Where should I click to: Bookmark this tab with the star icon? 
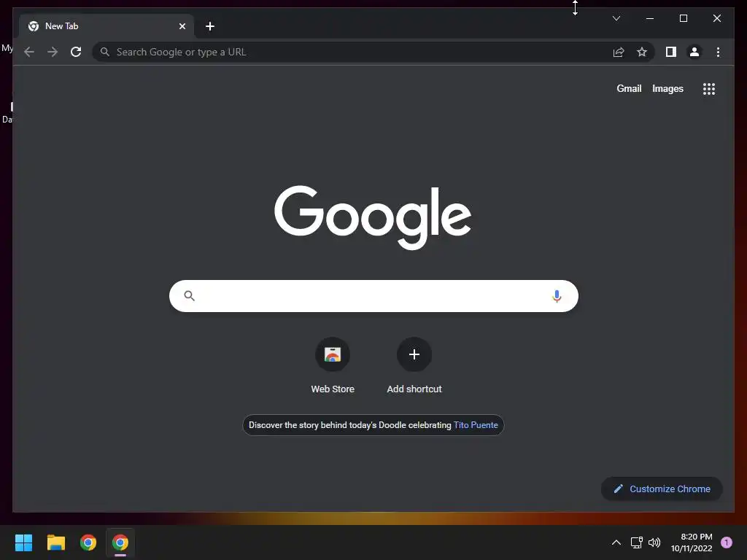pos(642,52)
